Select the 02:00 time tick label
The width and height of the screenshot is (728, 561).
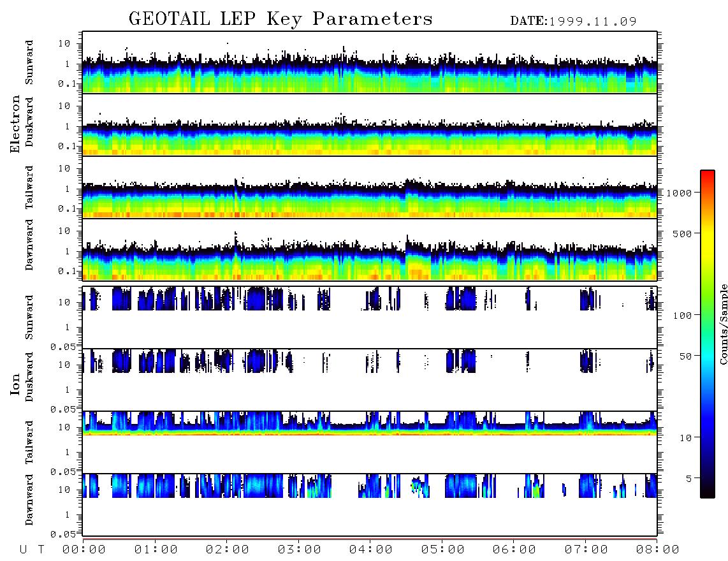click(x=228, y=550)
